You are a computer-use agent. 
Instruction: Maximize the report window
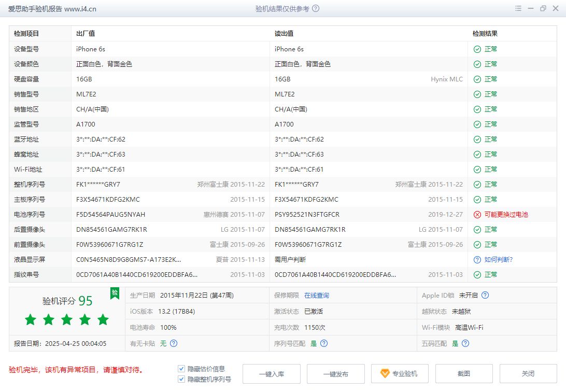pyautogui.click(x=543, y=8)
